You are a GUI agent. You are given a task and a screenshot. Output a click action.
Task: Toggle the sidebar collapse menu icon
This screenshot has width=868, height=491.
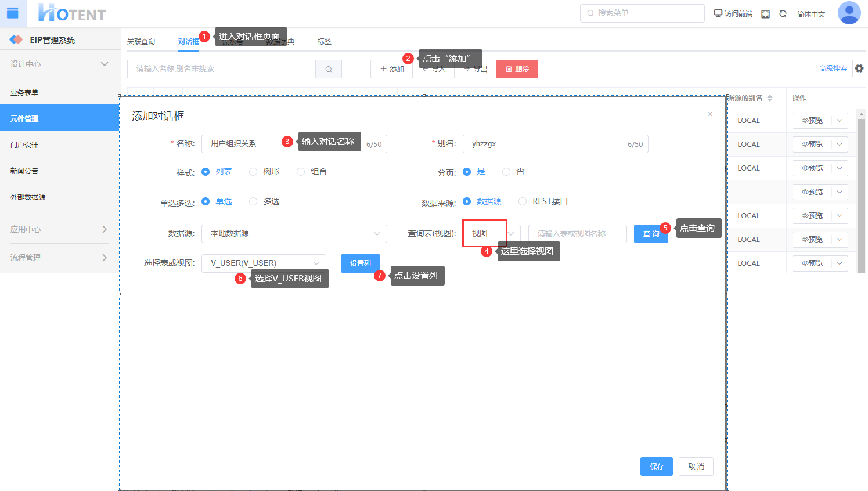tap(13, 13)
